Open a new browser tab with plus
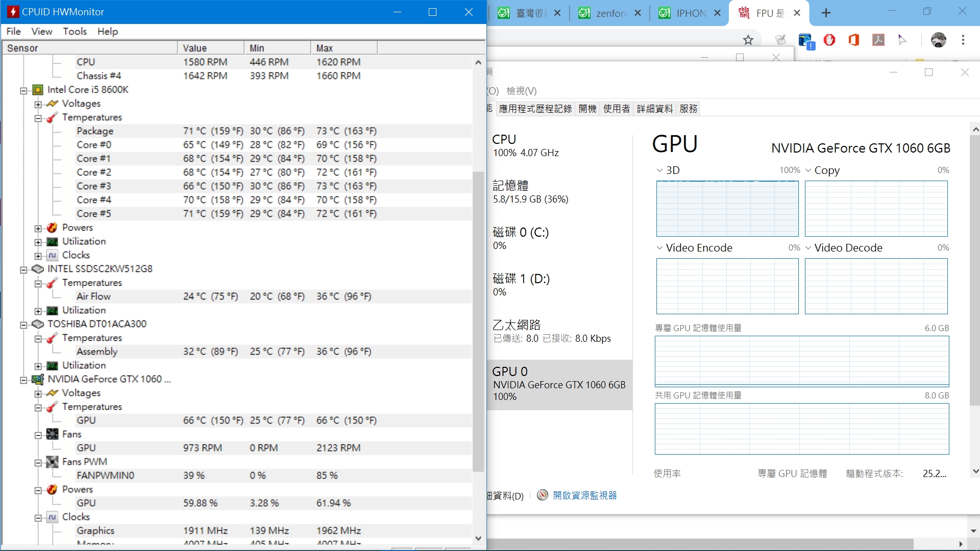Viewport: 980px width, 551px height. pyautogui.click(x=826, y=13)
